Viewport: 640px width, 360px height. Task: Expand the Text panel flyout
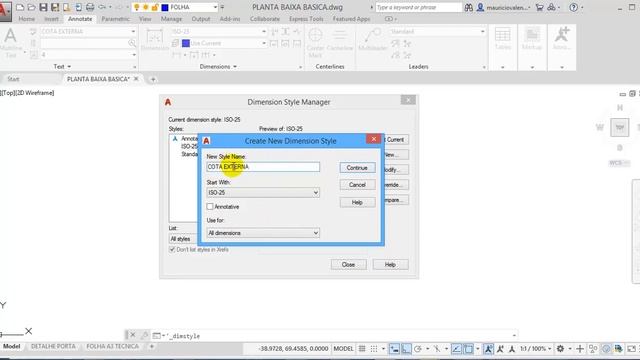point(62,67)
